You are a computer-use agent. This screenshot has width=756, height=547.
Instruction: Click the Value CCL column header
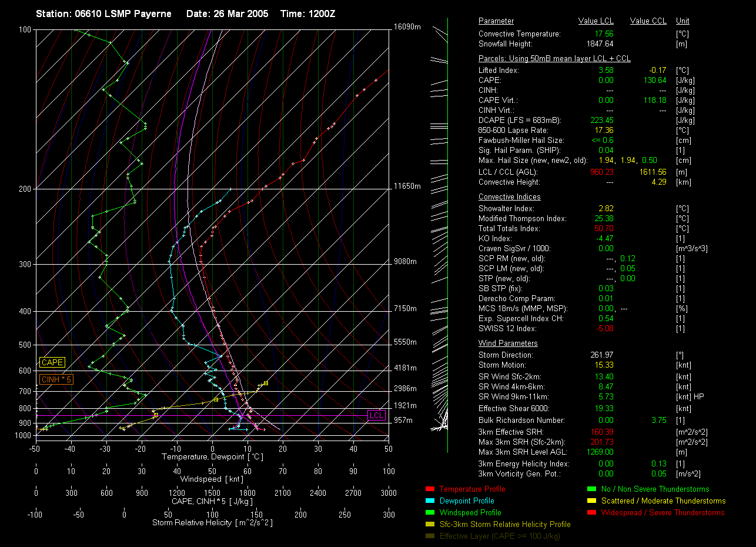[648, 21]
